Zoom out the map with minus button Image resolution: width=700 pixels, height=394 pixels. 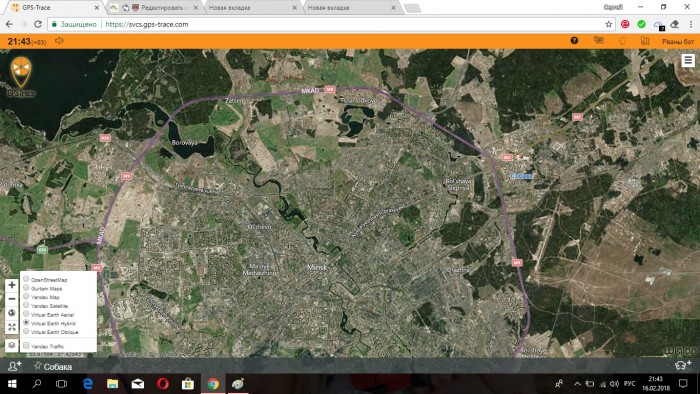tap(12, 299)
